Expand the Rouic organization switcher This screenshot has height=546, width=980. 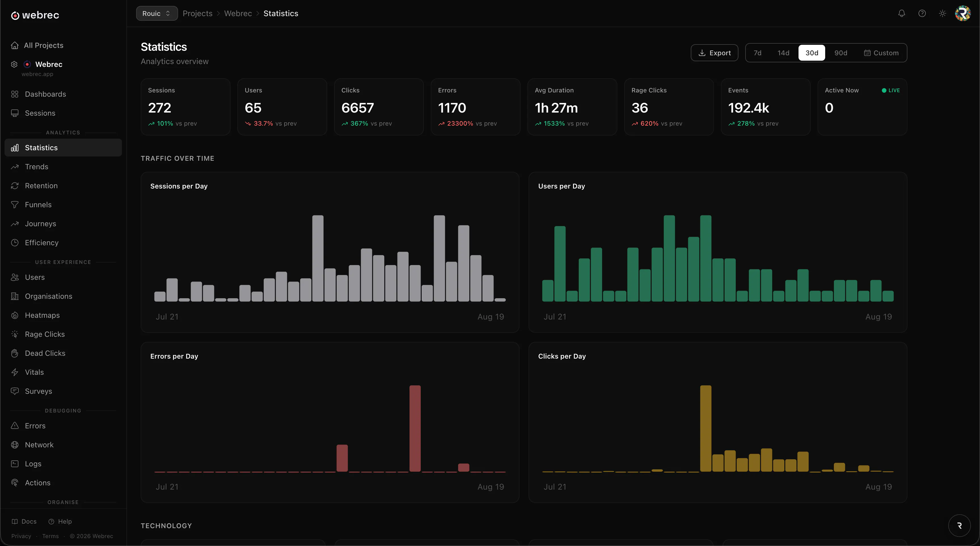(x=157, y=13)
